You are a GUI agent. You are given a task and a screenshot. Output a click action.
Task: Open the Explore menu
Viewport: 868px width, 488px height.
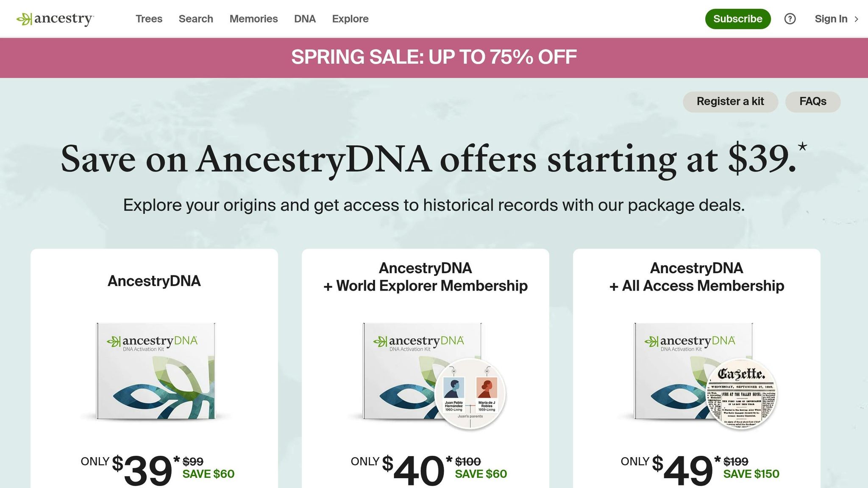pos(350,19)
